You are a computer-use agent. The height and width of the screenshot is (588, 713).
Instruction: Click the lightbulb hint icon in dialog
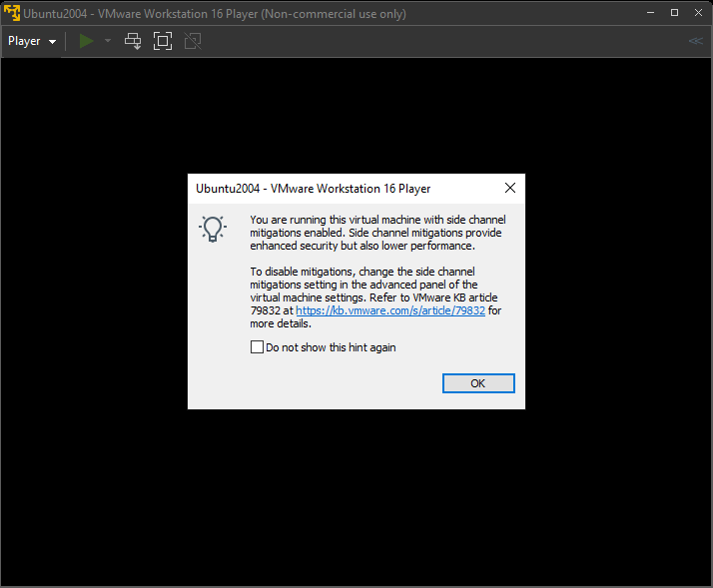(x=213, y=229)
